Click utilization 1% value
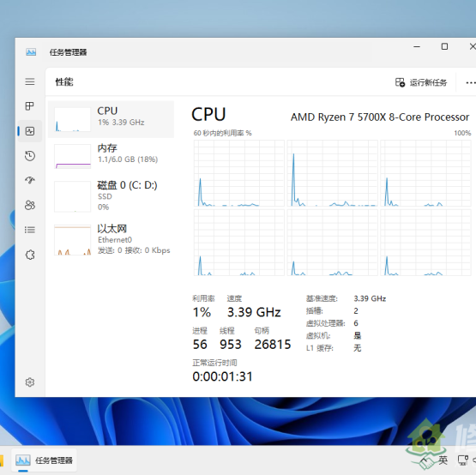 pos(202,312)
